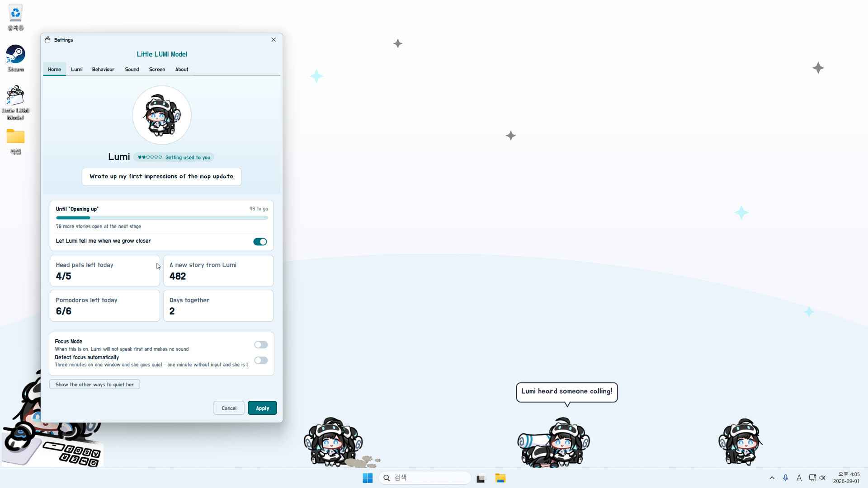Select the Recycle Bin desktop icon

coord(15,18)
